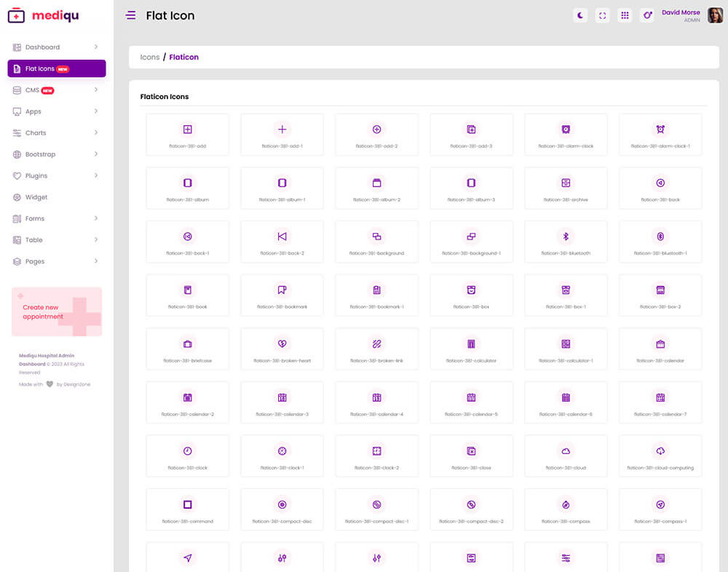Toggle dark mode with the moon icon
Screen dimensions: 728x572
580,15
